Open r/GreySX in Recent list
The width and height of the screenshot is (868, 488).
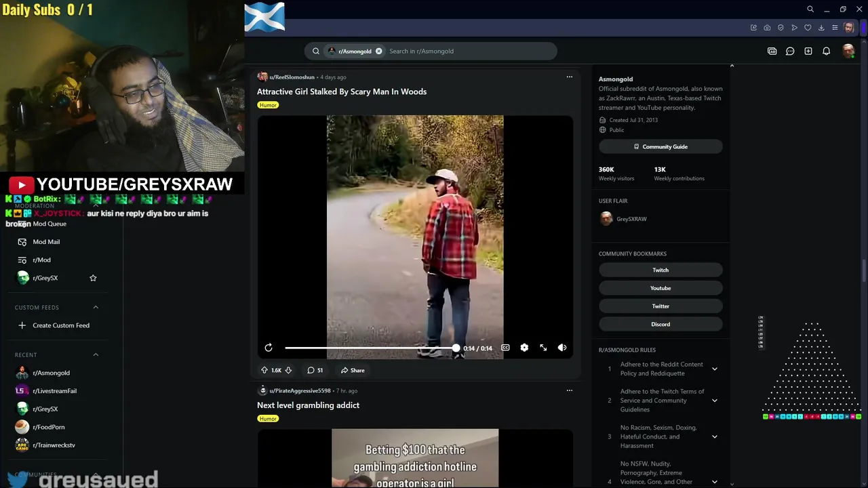45,409
